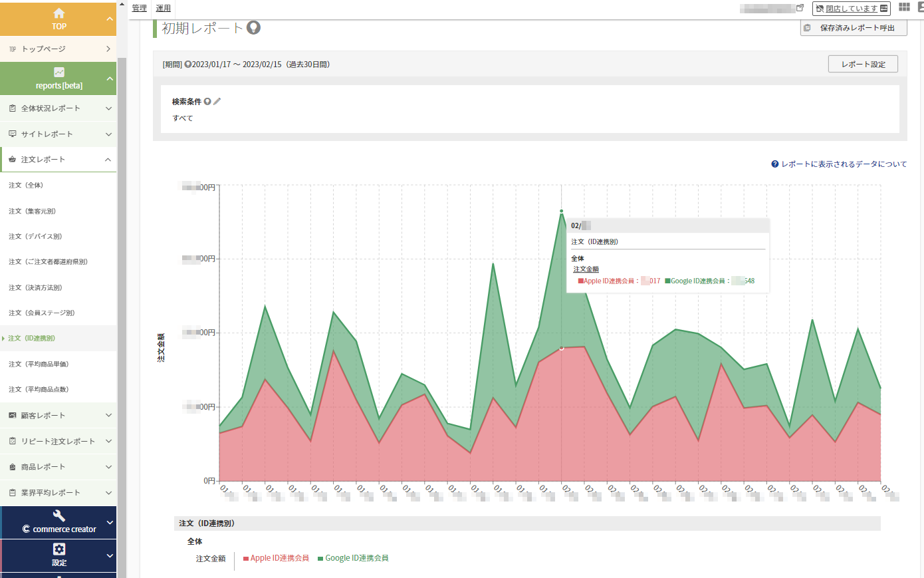This screenshot has height=578, width=924.
Task: Click the 注文レポート basket icon
Action: coord(13,160)
